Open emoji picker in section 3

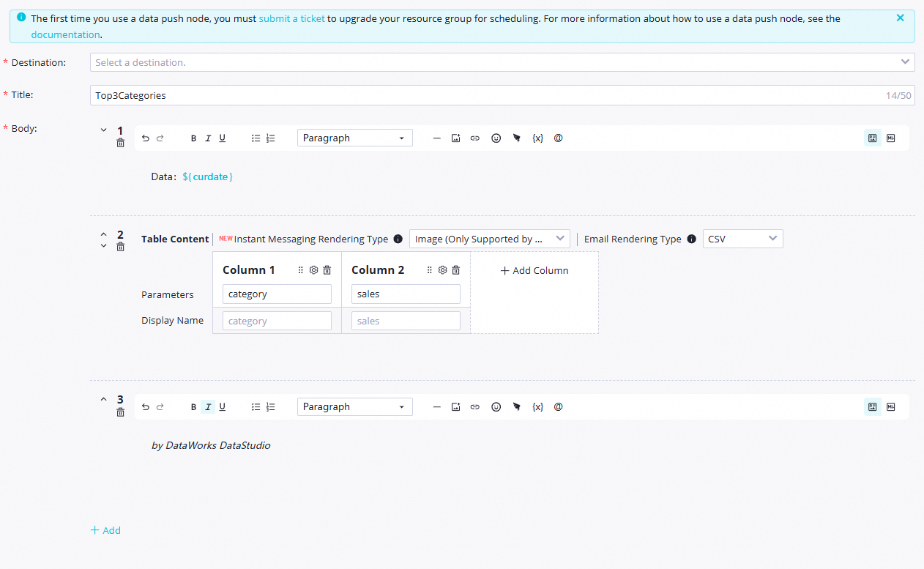(496, 406)
